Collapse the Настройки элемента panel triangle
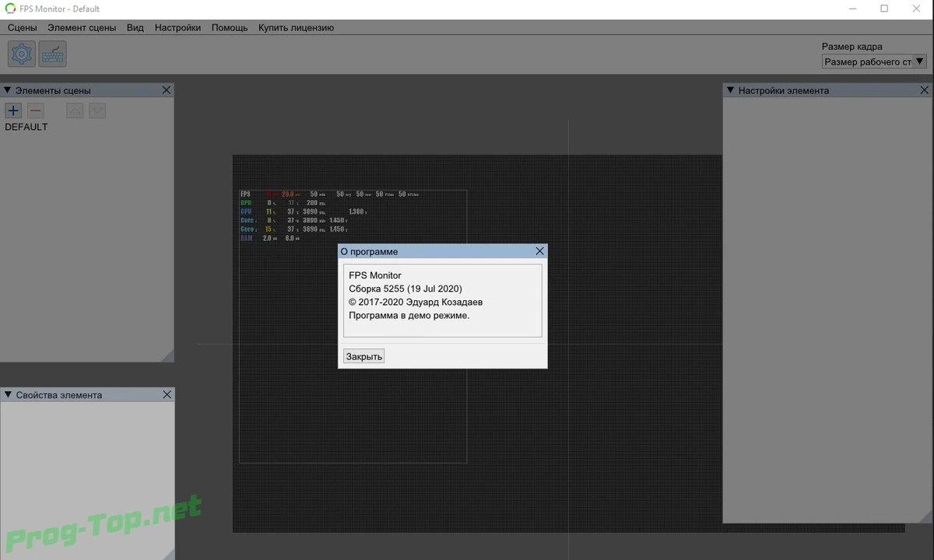 coord(731,90)
